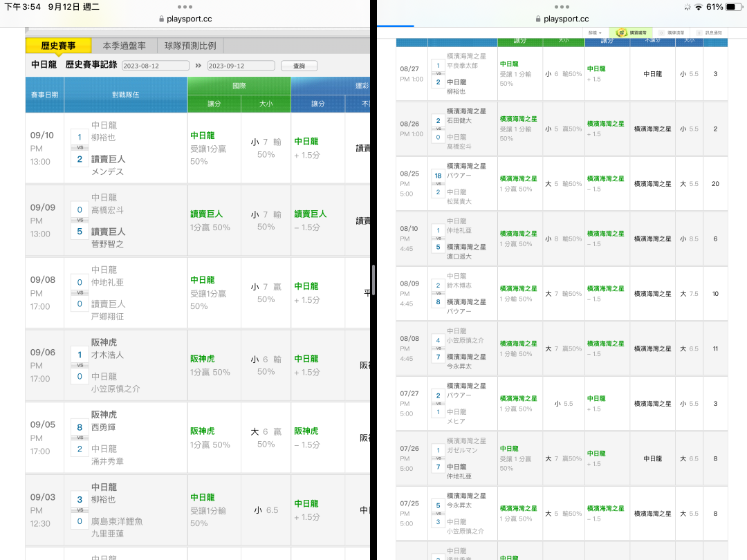Click 中日龍 pick in 07/26 讓分 column
This screenshot has width=747, height=560.
509,449
